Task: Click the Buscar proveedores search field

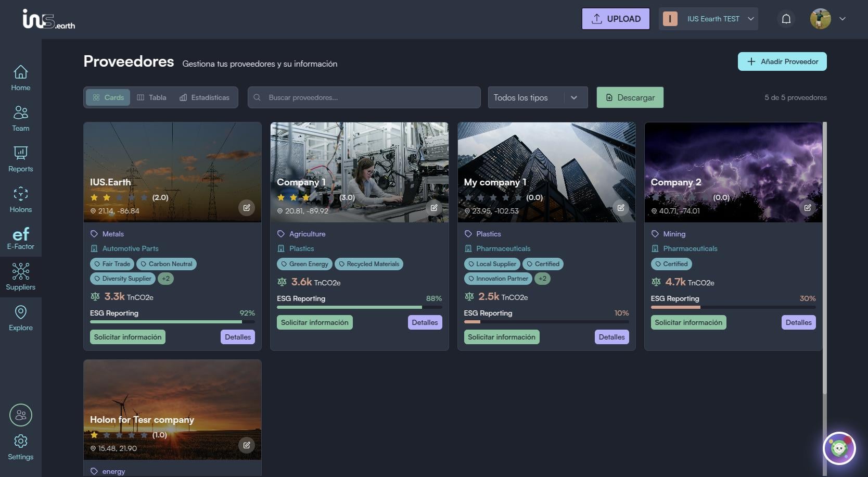Action: pyautogui.click(x=364, y=97)
